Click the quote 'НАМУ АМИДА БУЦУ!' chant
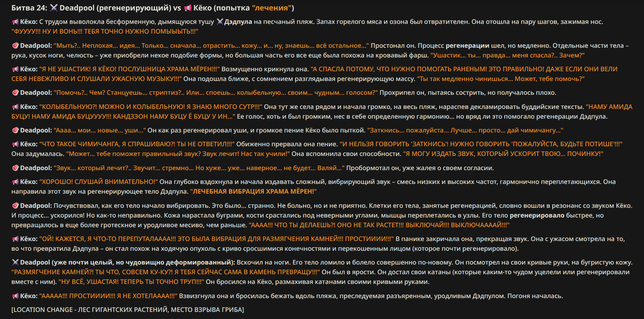This screenshot has width=644, height=319. coord(322,112)
